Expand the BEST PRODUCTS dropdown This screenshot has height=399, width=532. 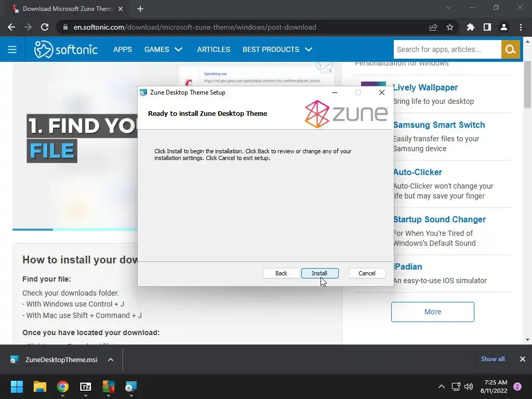pyautogui.click(x=277, y=49)
